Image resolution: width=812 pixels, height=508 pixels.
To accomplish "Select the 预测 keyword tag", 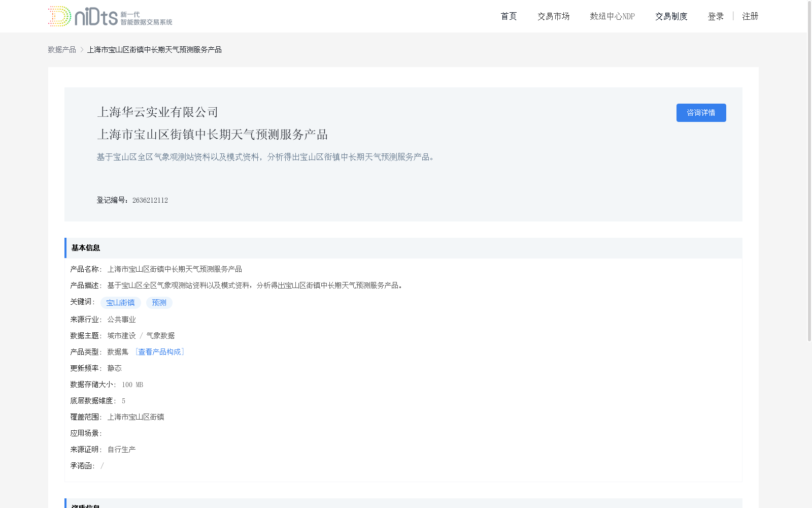I will (x=159, y=303).
